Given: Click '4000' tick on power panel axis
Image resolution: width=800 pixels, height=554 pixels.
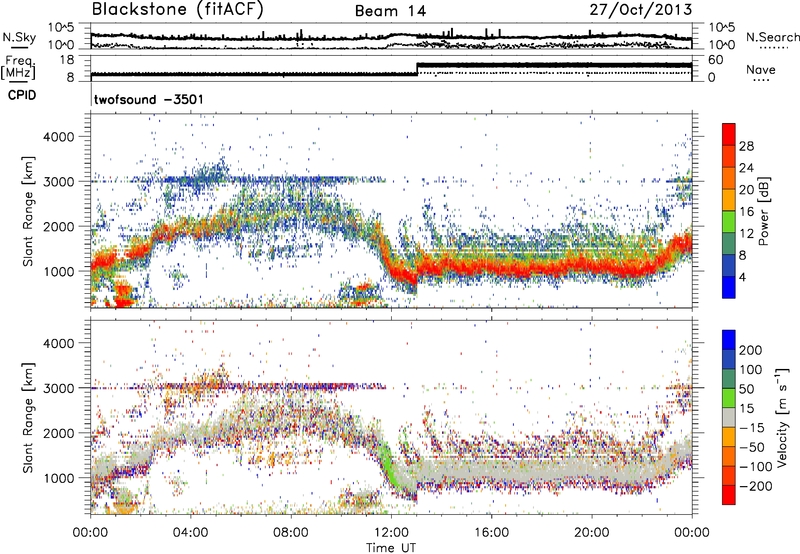Looking at the screenshot, I should 58,137.
